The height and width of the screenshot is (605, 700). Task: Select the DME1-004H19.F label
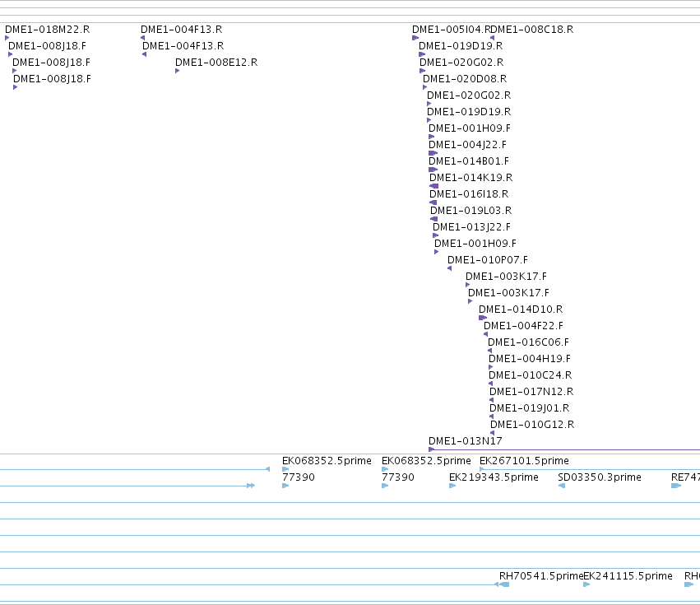point(530,359)
